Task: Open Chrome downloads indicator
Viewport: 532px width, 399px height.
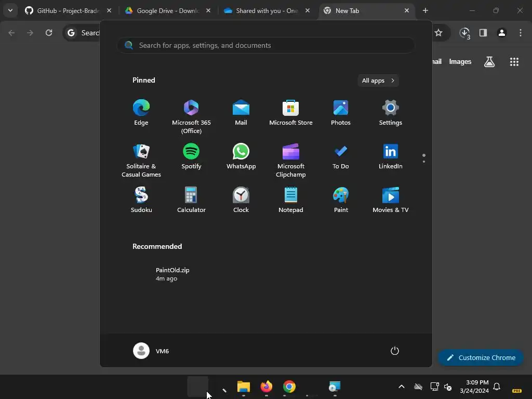Action: [464, 33]
